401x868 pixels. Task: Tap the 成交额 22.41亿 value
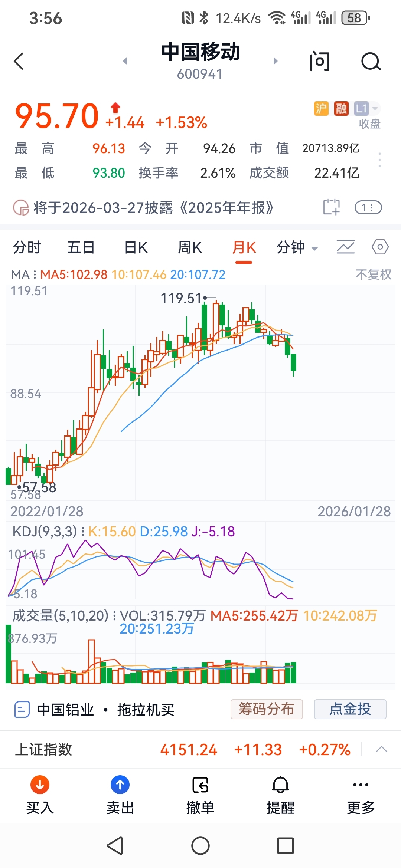[x=337, y=173]
